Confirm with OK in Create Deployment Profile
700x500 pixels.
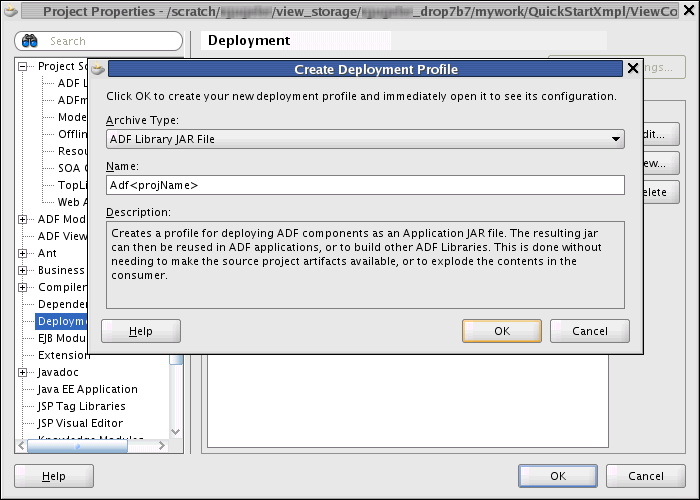(502, 331)
